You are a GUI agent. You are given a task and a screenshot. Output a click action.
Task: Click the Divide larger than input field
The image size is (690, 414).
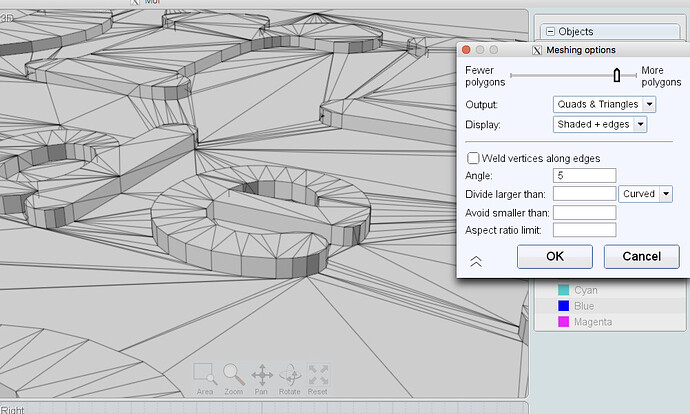point(584,194)
